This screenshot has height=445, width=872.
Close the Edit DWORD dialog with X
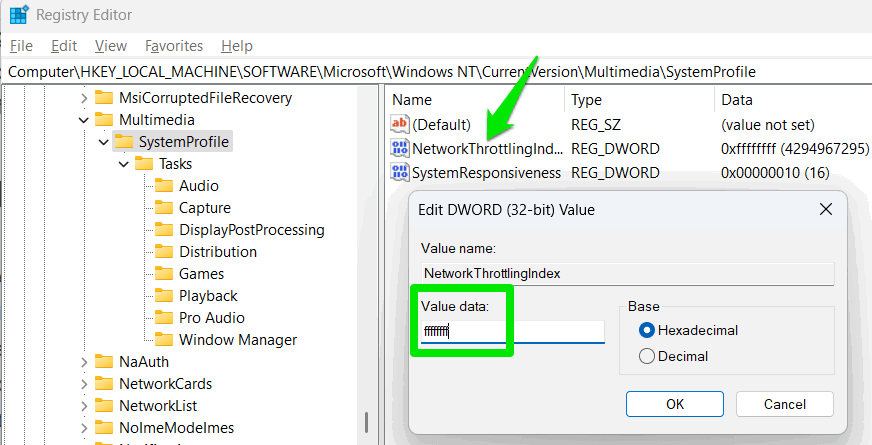(826, 209)
